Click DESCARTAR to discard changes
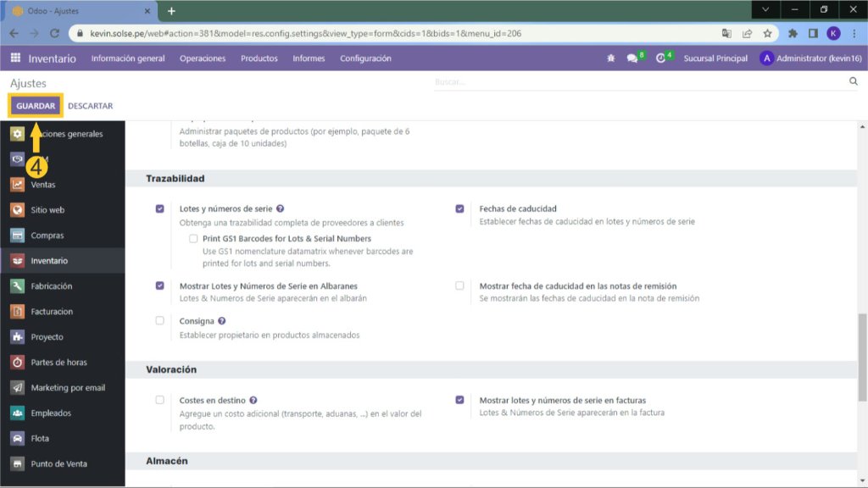 [x=90, y=106]
